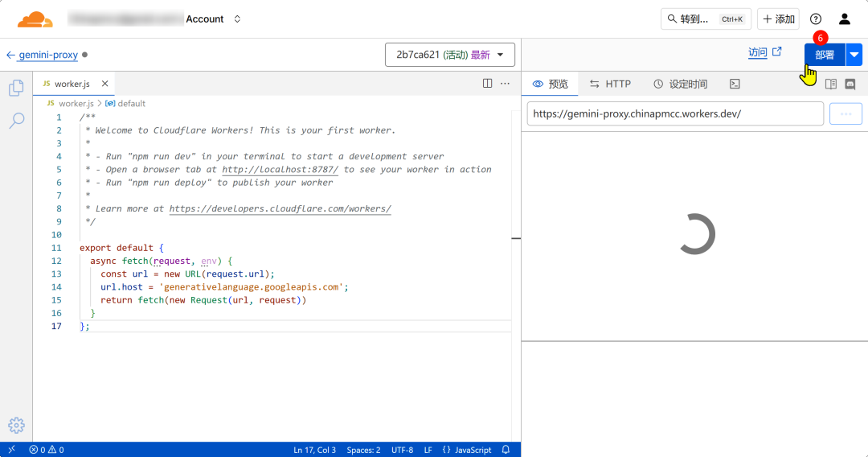868x457 pixels.
Task: Click the blue 部署 deploy button
Action: (824, 55)
